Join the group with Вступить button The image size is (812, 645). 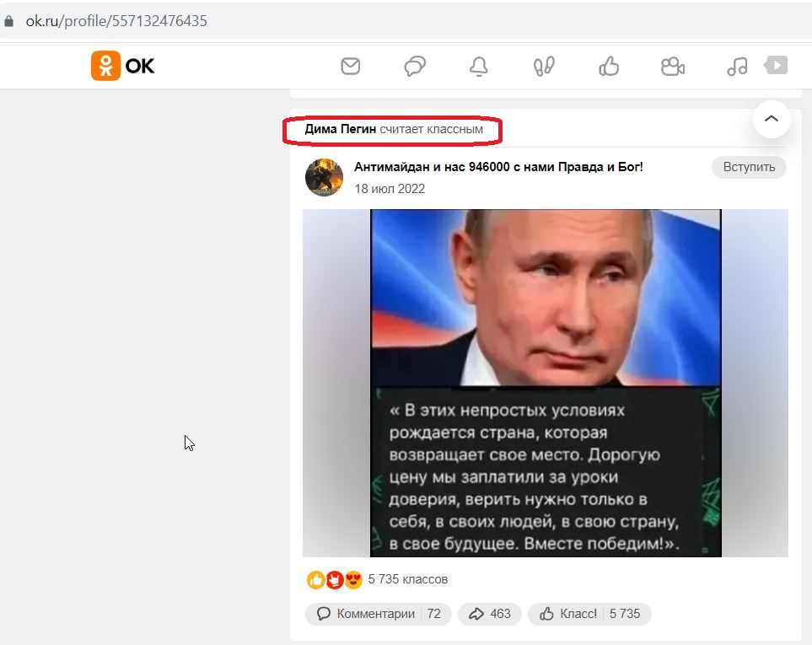pyautogui.click(x=749, y=167)
